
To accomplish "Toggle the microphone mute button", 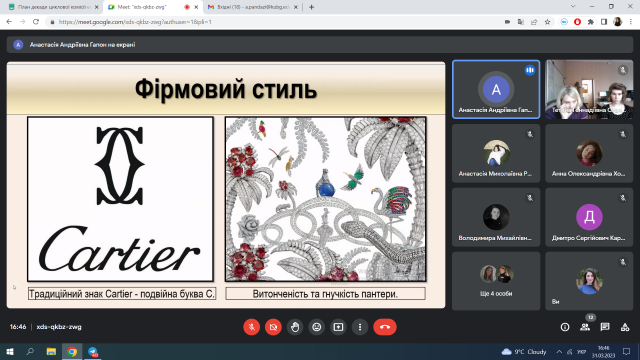I will tap(251, 327).
